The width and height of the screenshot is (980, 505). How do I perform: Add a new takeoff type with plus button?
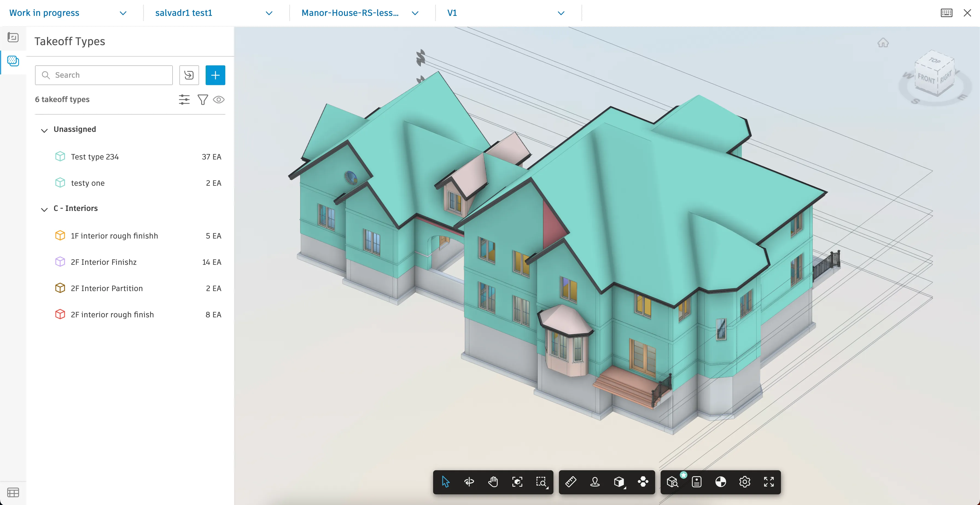click(x=215, y=75)
